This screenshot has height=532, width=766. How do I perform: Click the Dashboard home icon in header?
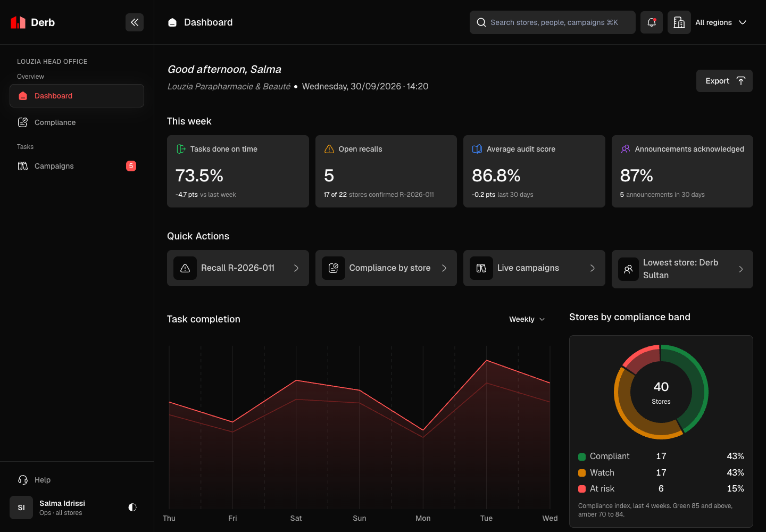(172, 22)
